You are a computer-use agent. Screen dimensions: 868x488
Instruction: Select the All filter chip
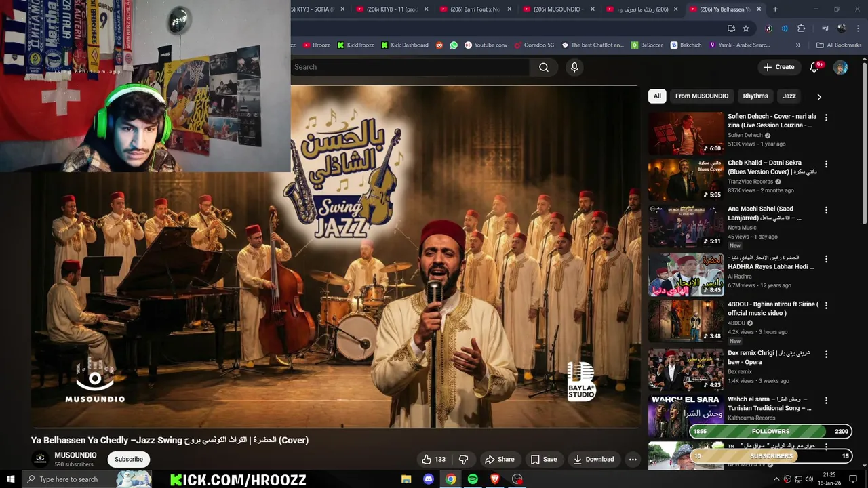coord(657,96)
